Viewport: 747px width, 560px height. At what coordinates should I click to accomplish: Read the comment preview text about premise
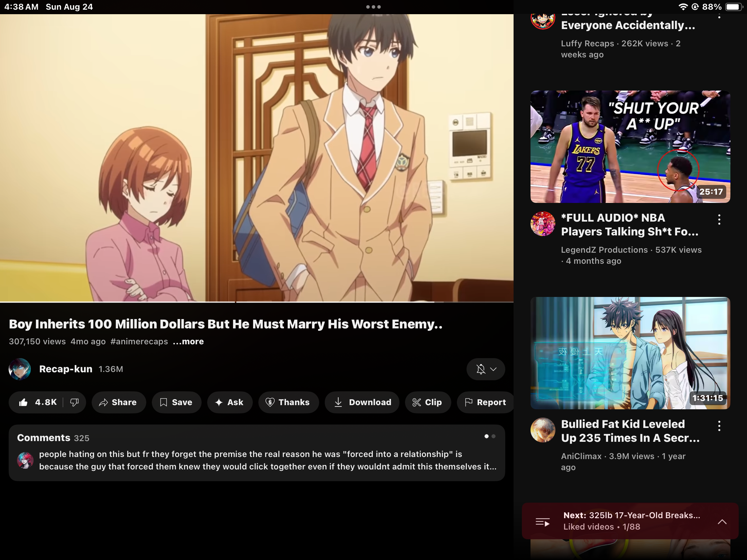[268, 460]
